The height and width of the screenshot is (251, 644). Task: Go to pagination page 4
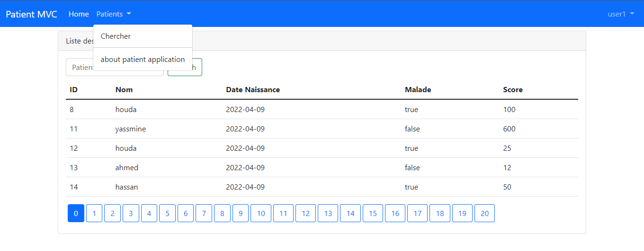point(149,214)
